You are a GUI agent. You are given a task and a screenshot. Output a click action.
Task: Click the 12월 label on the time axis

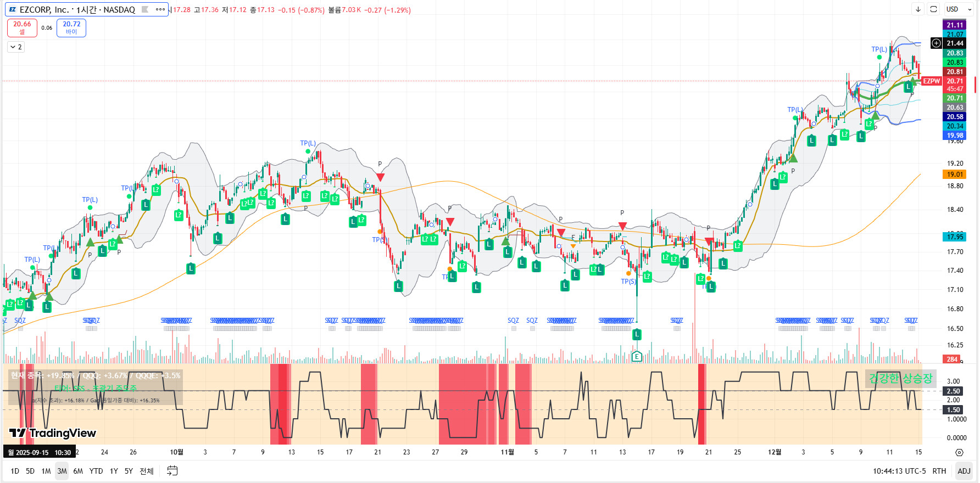(774, 452)
